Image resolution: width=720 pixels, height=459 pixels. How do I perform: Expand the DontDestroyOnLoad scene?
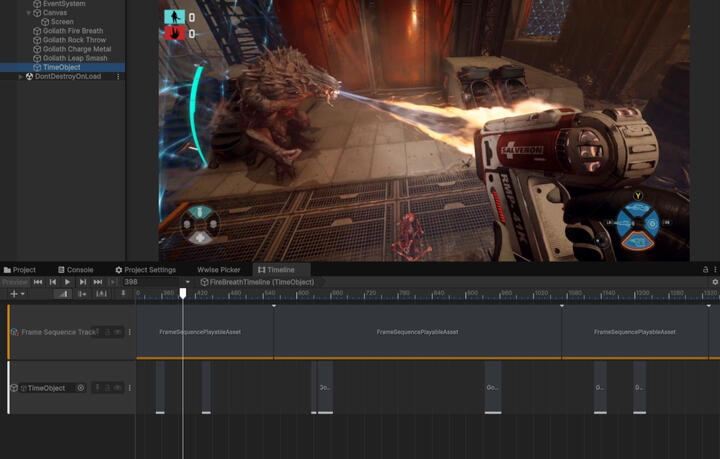(x=21, y=76)
